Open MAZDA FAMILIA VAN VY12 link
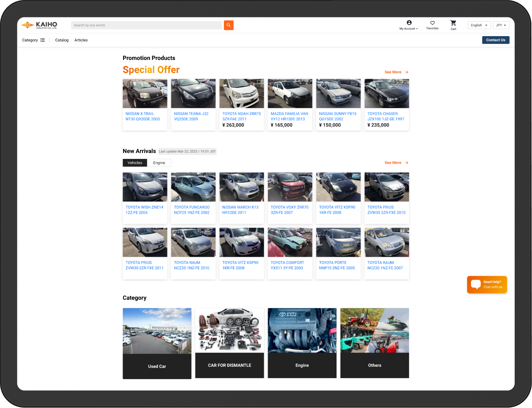The width and height of the screenshot is (532, 408). click(x=289, y=116)
